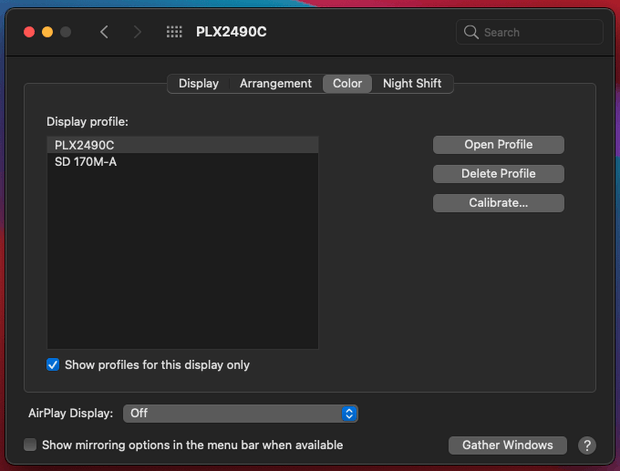Go forward with the right chevron

(x=137, y=32)
